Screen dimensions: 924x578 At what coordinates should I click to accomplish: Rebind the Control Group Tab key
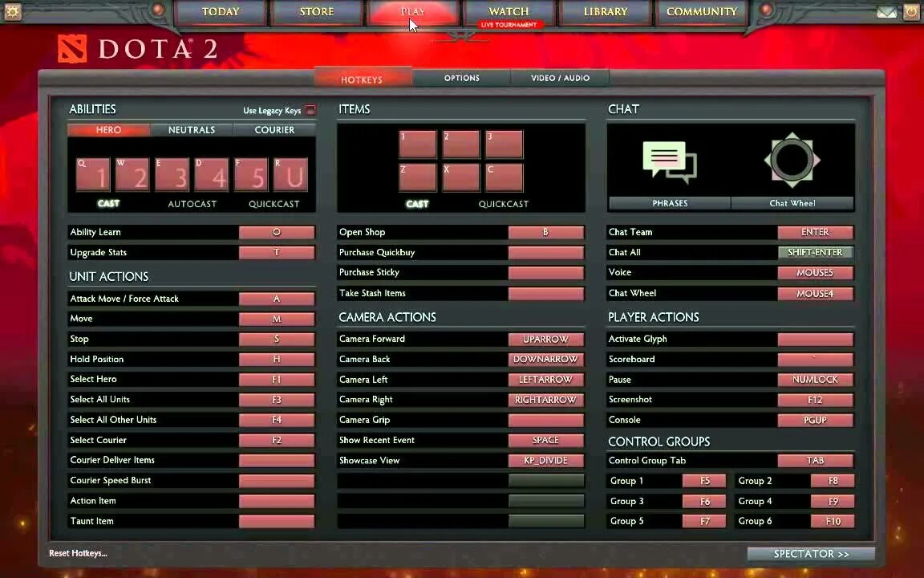(x=815, y=461)
